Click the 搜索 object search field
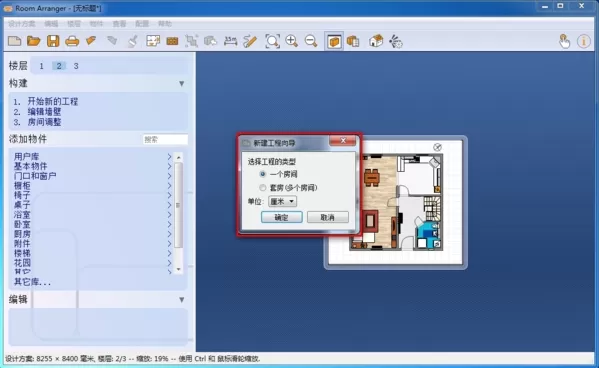599x368 pixels. (165, 139)
